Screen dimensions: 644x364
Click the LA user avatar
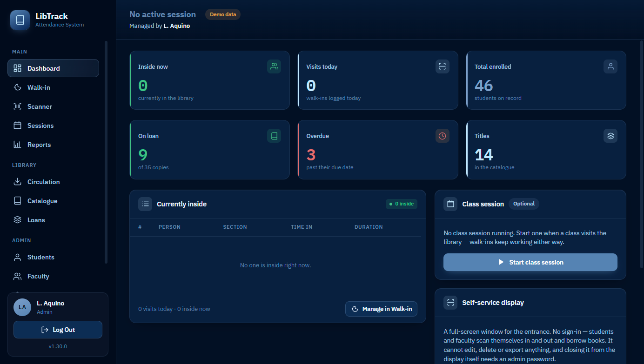click(x=22, y=307)
